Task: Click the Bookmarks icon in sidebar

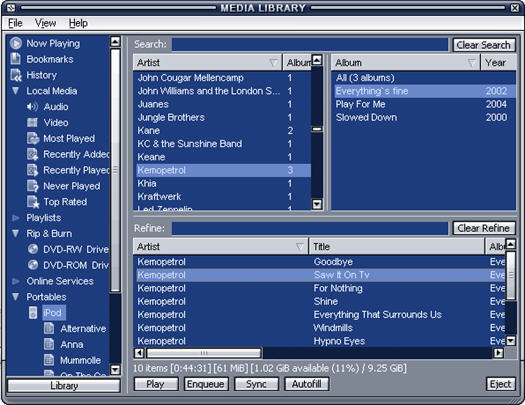Action: 15,59
